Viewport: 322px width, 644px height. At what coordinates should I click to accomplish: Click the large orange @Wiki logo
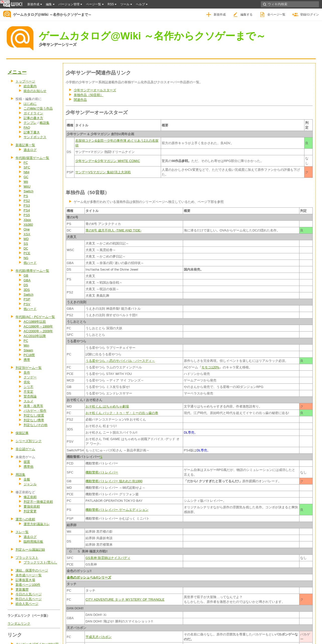[20, 38]
